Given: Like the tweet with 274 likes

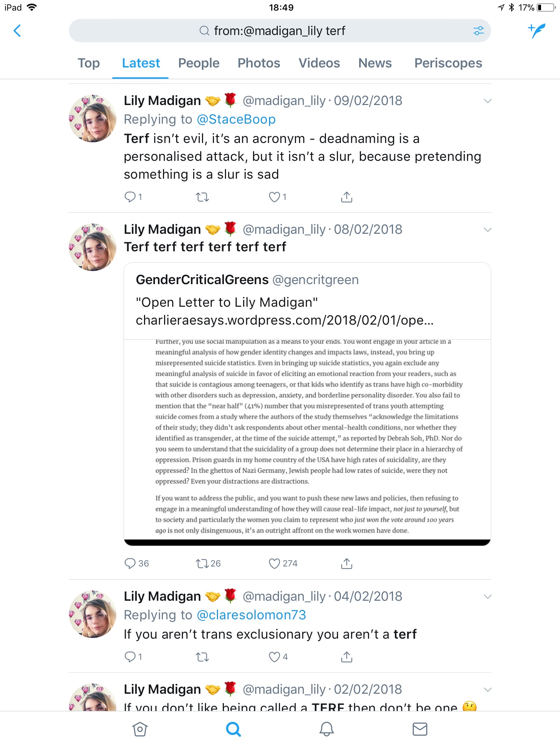Looking at the screenshot, I should coord(274,564).
